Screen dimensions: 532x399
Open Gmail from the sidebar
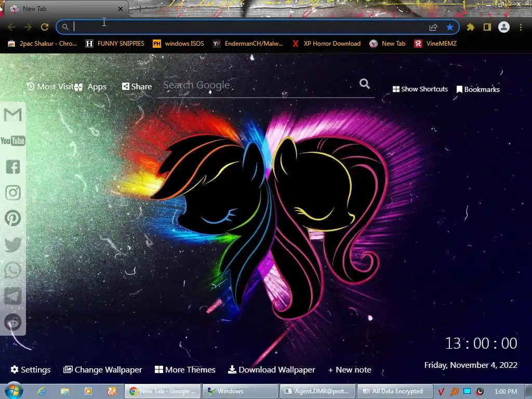[13, 115]
